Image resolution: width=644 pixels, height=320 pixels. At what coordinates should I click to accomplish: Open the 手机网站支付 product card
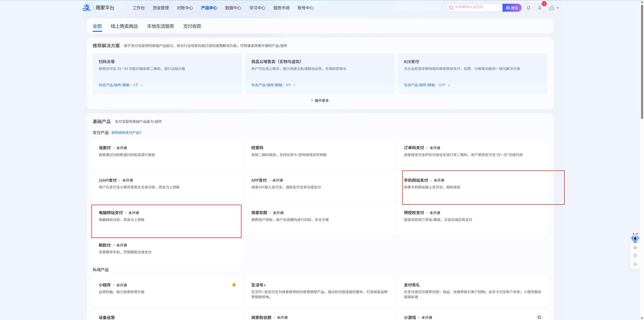click(473, 187)
